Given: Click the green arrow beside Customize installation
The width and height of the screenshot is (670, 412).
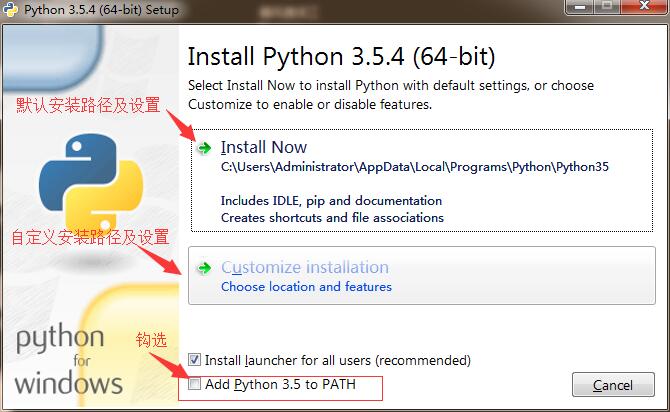Looking at the screenshot, I should tap(205, 268).
